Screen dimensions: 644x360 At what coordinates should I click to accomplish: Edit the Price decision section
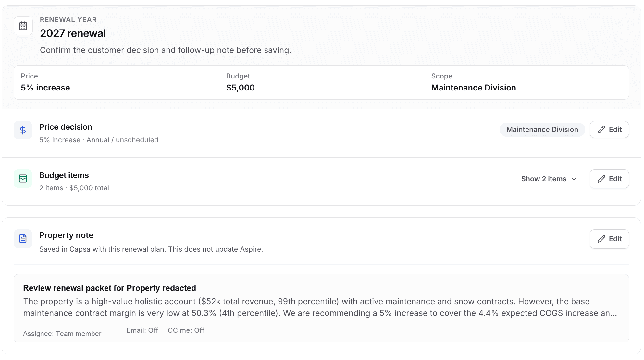point(609,130)
